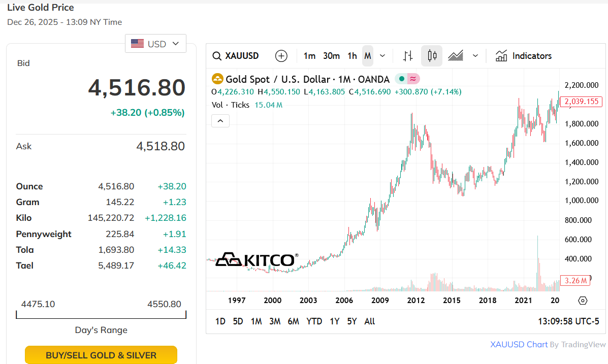This screenshot has width=608, height=364.
Task: Expand the chart style dropdown arrow
Action: pyautogui.click(x=475, y=56)
